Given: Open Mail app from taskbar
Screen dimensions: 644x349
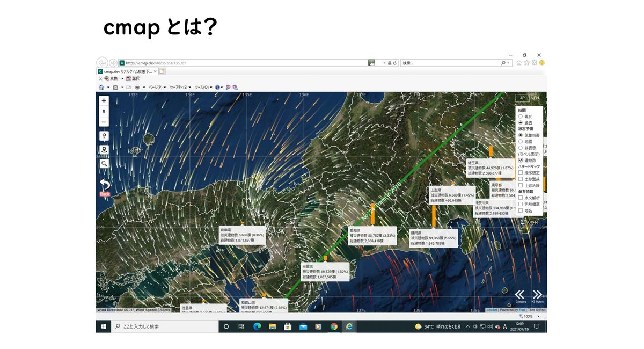Looking at the screenshot, I should click(x=303, y=326).
